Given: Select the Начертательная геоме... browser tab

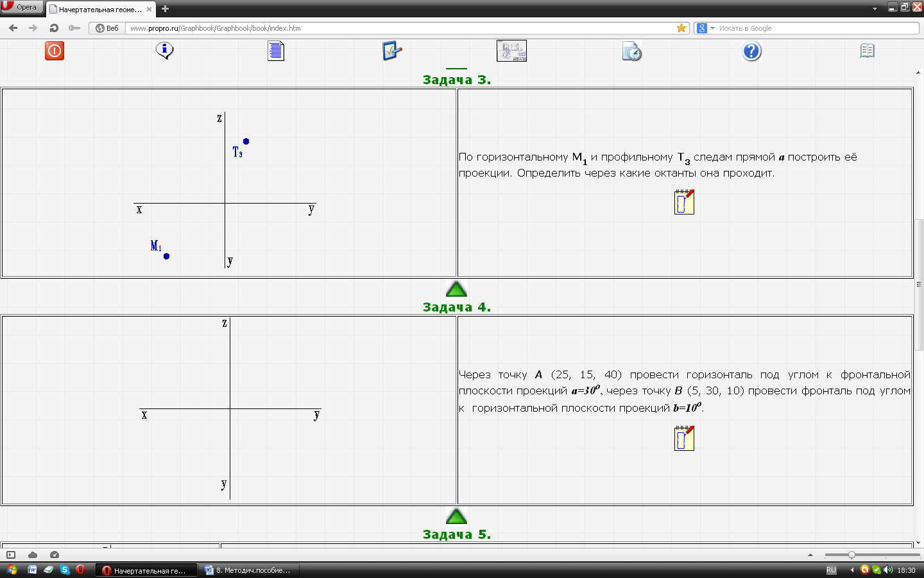Looking at the screenshot, I should 100,10.
